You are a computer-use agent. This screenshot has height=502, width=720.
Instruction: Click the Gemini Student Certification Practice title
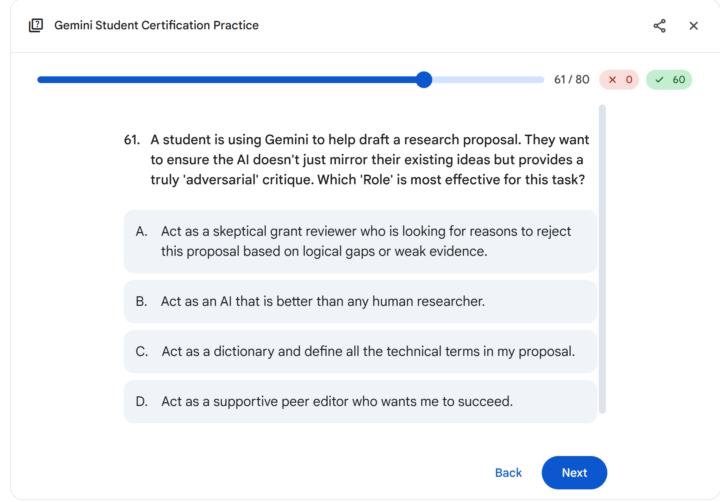[156, 26]
